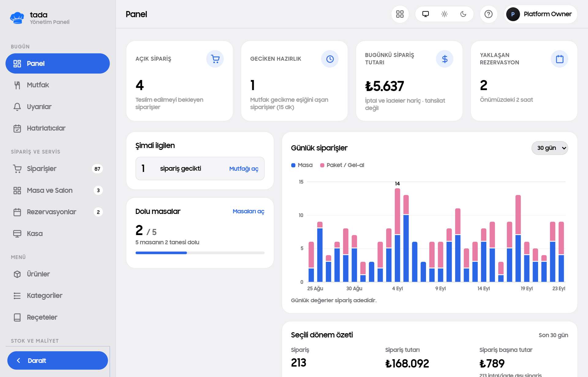Open Siparişler in the sidebar
Screen dimensions: 588x377
coord(58,169)
